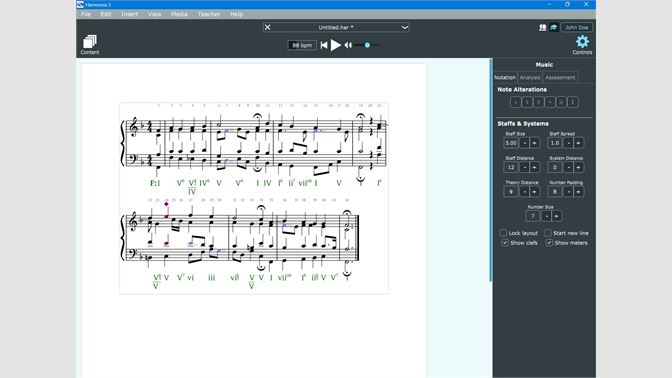Image resolution: width=672 pixels, height=378 pixels.
Task: Click the Theory Distance value field
Action: pos(511,192)
